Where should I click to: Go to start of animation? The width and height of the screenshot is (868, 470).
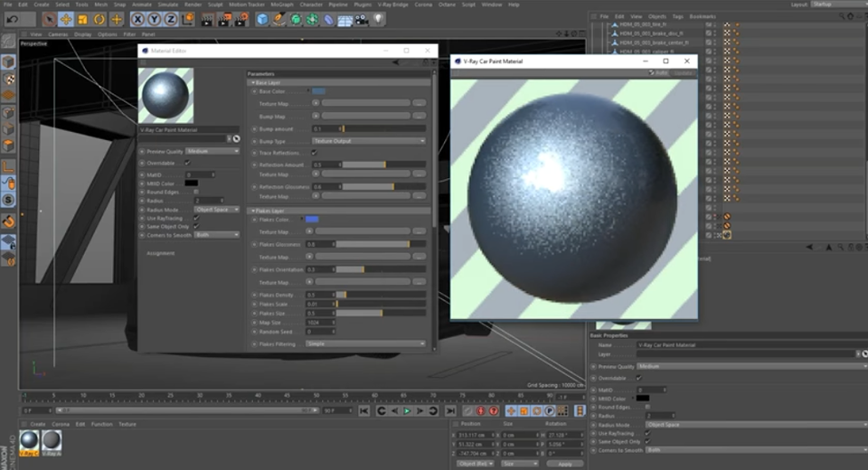click(x=364, y=410)
